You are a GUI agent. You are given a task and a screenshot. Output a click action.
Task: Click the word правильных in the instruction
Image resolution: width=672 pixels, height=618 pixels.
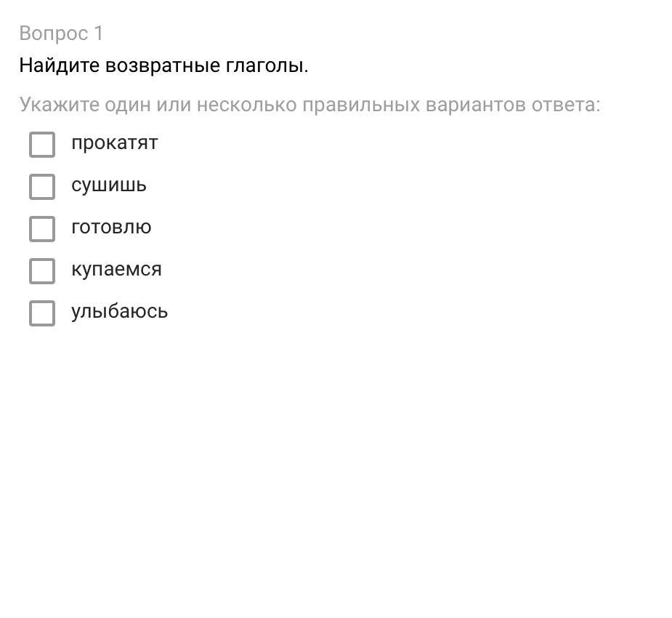point(361,105)
